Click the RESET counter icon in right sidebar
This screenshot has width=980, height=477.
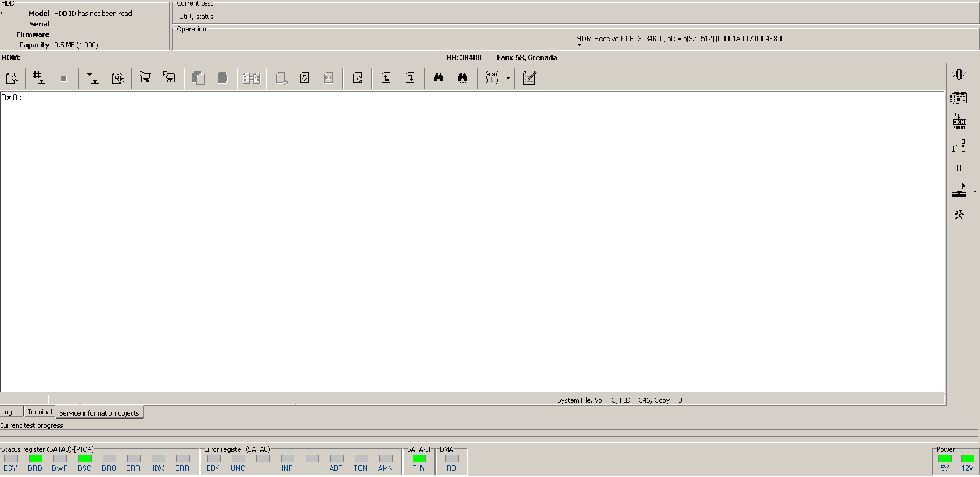(959, 121)
